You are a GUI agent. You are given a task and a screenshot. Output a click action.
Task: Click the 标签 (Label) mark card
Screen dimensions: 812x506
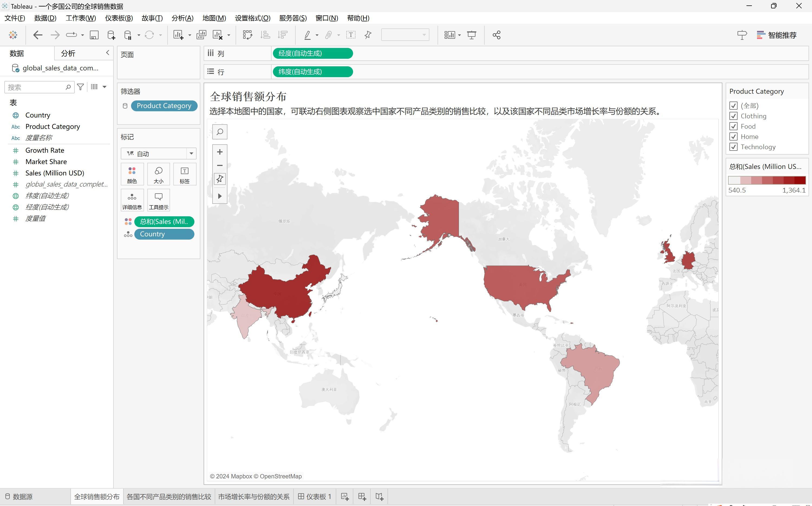pyautogui.click(x=184, y=174)
